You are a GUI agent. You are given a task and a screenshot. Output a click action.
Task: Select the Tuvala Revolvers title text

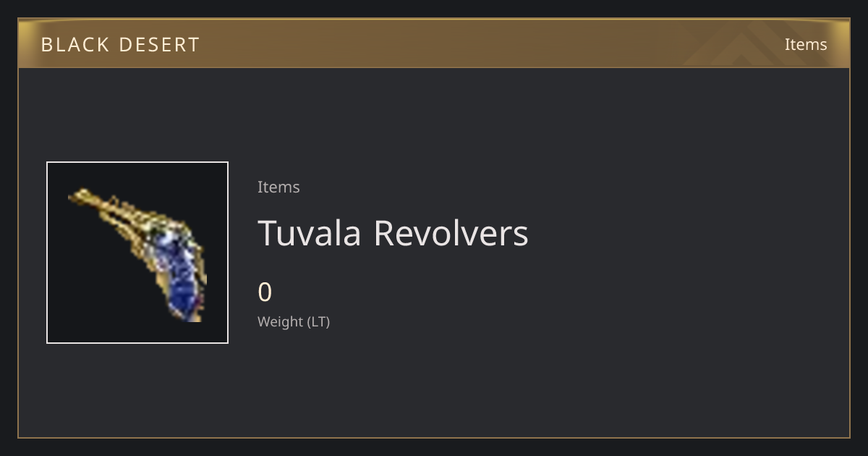(393, 233)
